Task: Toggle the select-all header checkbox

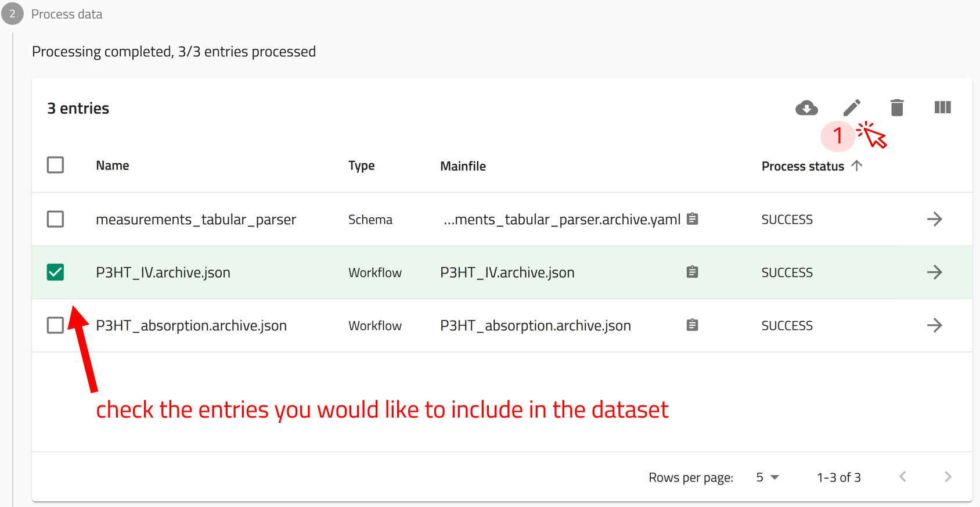Action: click(56, 165)
